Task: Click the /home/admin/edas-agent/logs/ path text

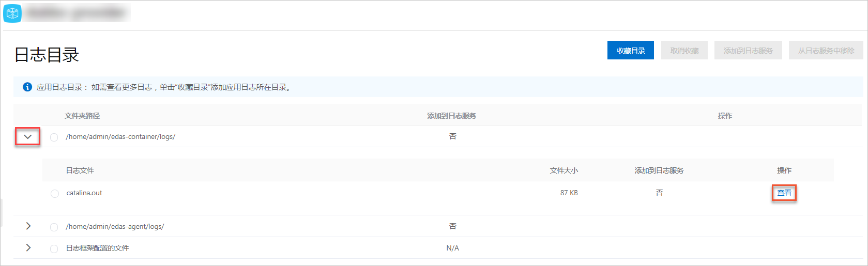Action: click(115, 226)
